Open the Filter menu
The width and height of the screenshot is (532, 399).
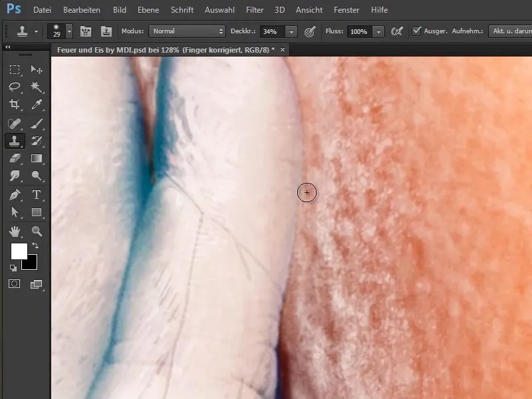click(x=255, y=11)
